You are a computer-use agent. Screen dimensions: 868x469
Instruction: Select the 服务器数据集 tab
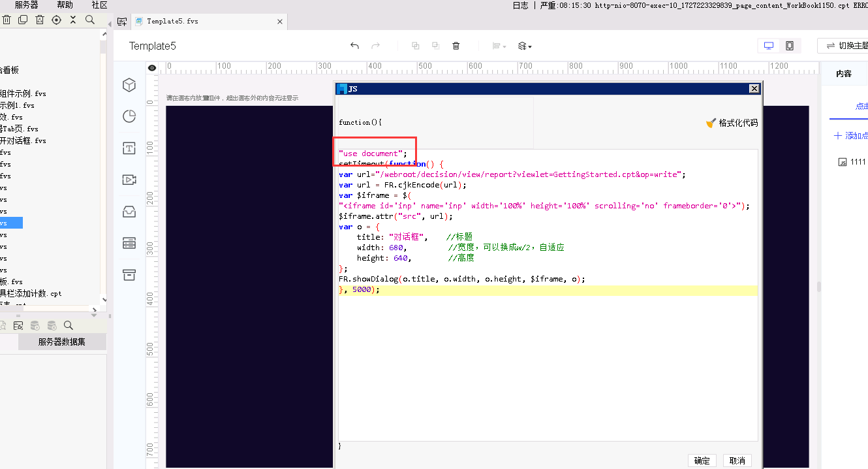[x=61, y=341]
